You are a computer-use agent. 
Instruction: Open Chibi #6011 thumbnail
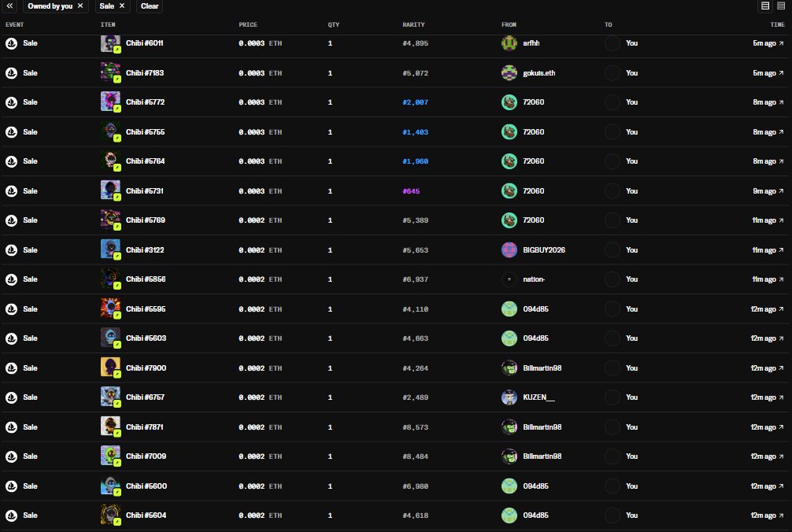coord(110,43)
